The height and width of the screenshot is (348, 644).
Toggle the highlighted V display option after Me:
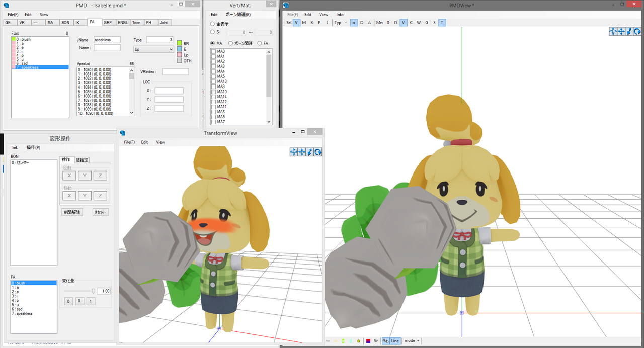click(x=404, y=23)
